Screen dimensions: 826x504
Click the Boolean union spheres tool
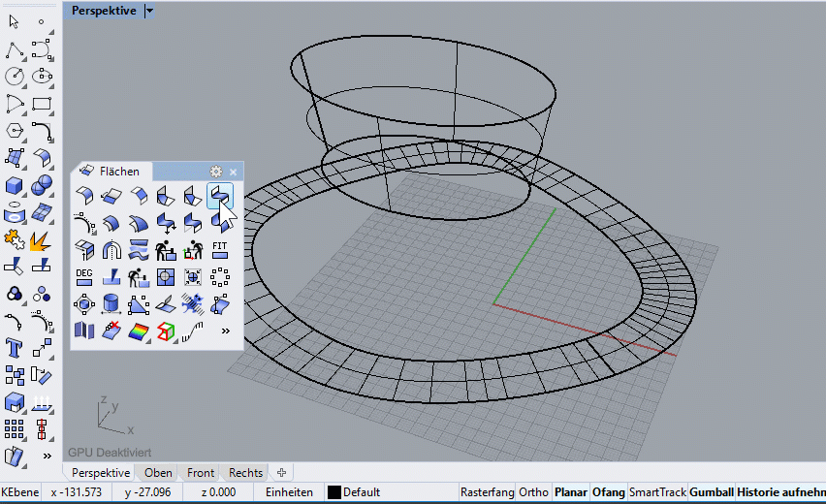pos(42,185)
